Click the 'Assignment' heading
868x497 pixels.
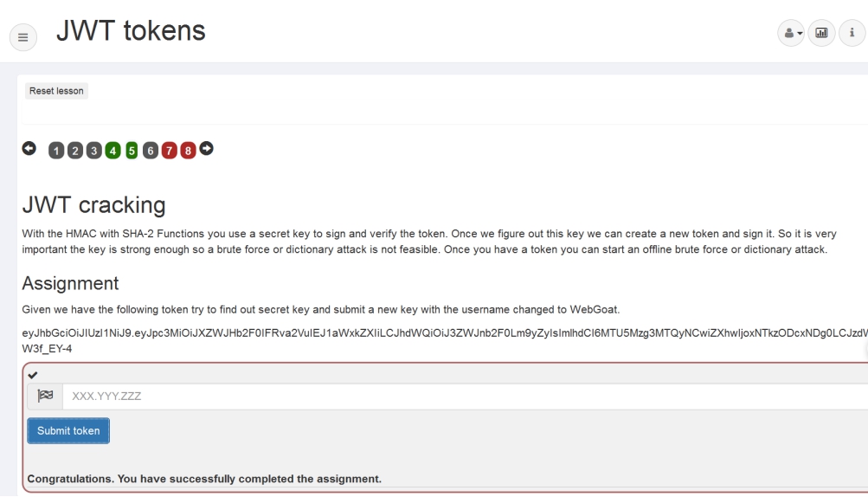pos(70,283)
